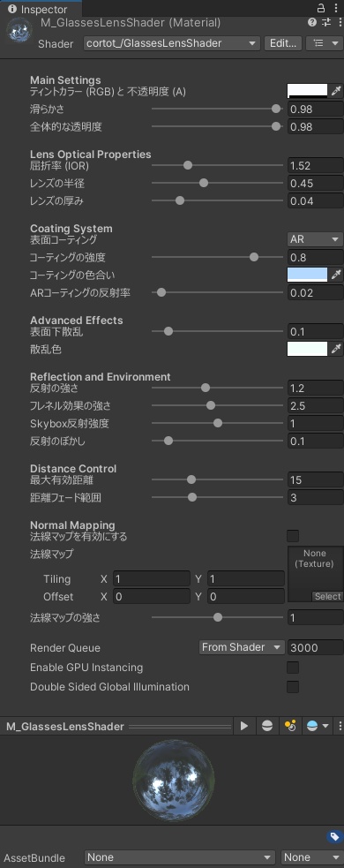Click the normal map strength slider handle
This screenshot has height=868, width=344.
pos(218,617)
